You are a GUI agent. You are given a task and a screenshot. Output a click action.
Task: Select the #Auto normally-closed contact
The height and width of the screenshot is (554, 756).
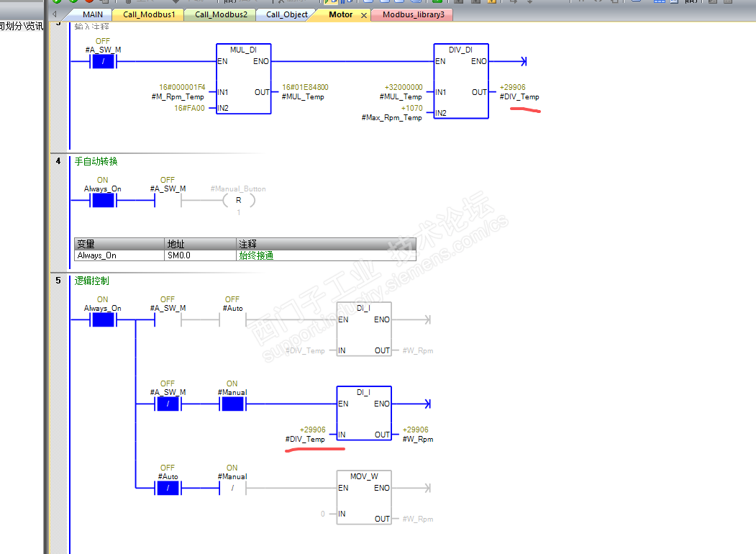(168, 488)
